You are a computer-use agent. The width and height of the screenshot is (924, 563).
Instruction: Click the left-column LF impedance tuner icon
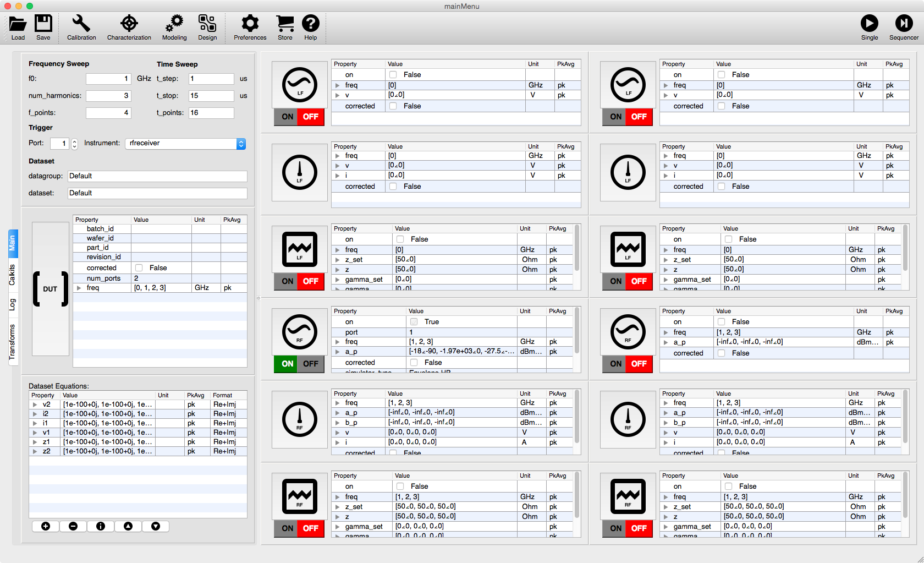[x=300, y=249]
